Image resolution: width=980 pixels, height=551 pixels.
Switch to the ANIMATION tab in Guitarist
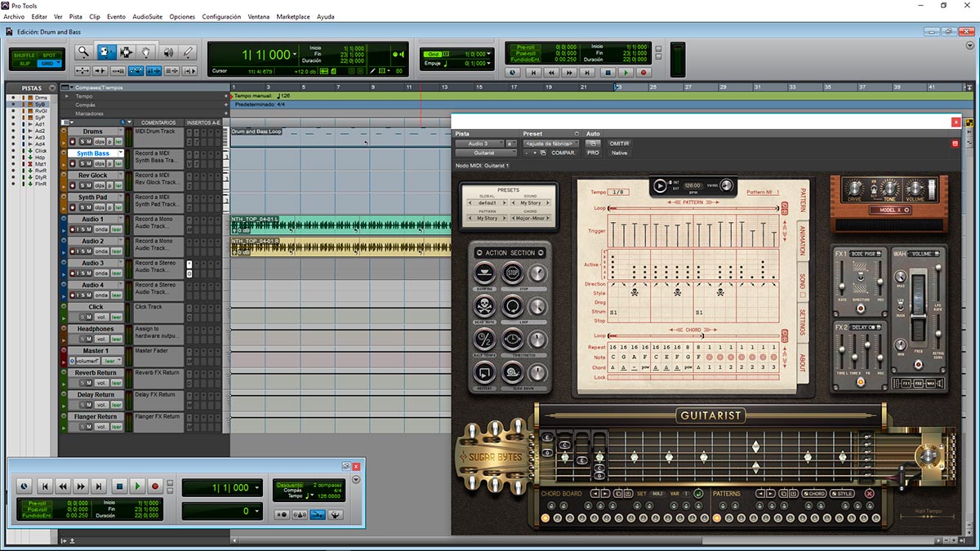(x=802, y=240)
